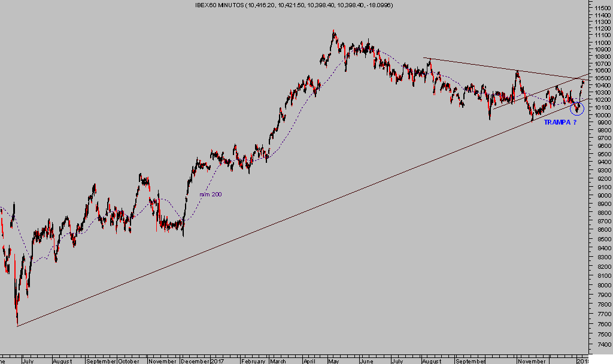The image size is (613, 364).
Task: Click the 11500 price axis label
Action: click(602, 7)
